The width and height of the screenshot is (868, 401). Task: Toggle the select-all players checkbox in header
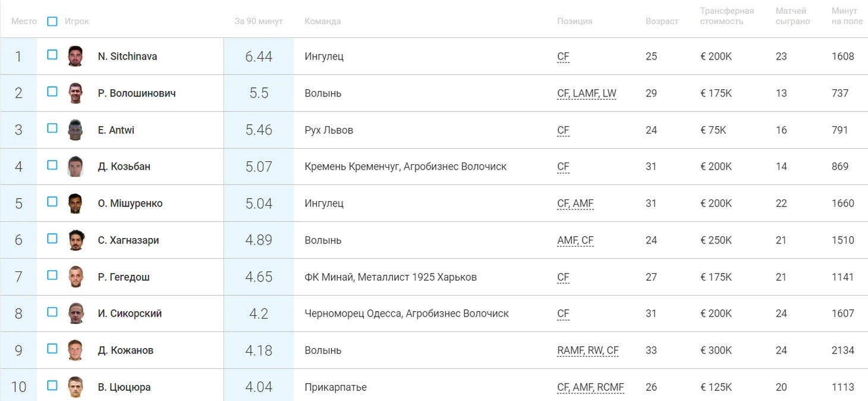(x=52, y=21)
